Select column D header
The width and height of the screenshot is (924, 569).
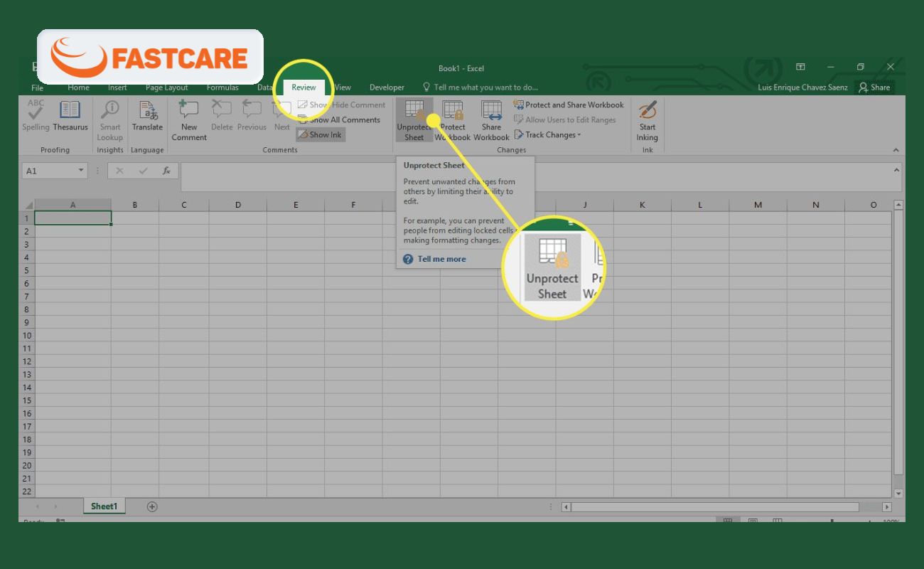[237, 205]
